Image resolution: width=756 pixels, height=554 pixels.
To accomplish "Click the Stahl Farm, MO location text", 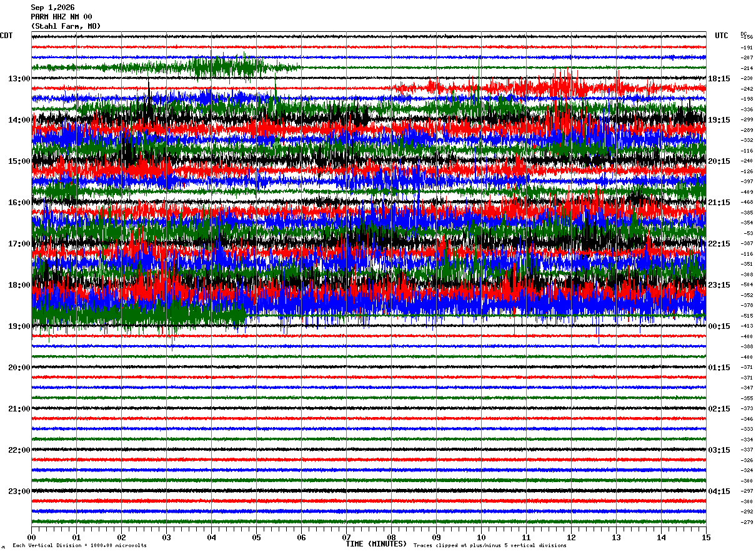I will point(66,26).
